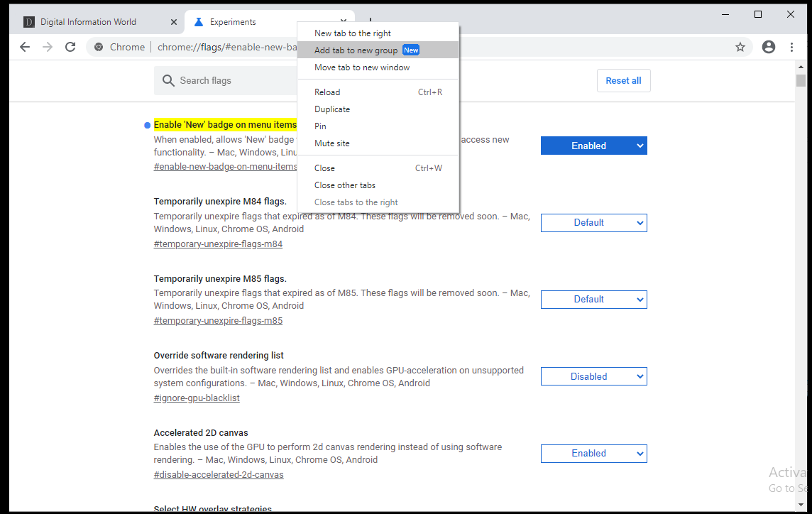Open the three-dot Chrome menu
This screenshot has height=514, width=812.
[792, 47]
